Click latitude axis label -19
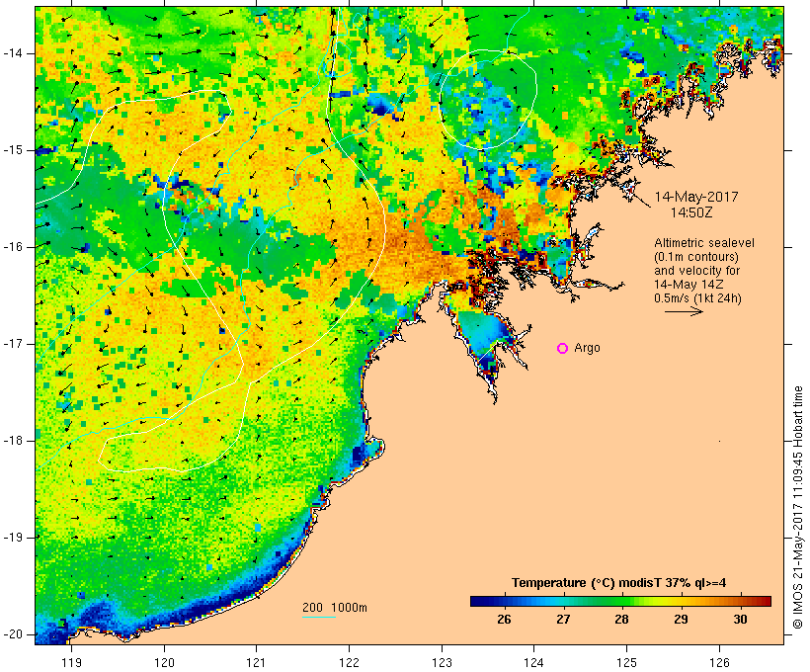This screenshot has height=672, width=810. [x=13, y=538]
